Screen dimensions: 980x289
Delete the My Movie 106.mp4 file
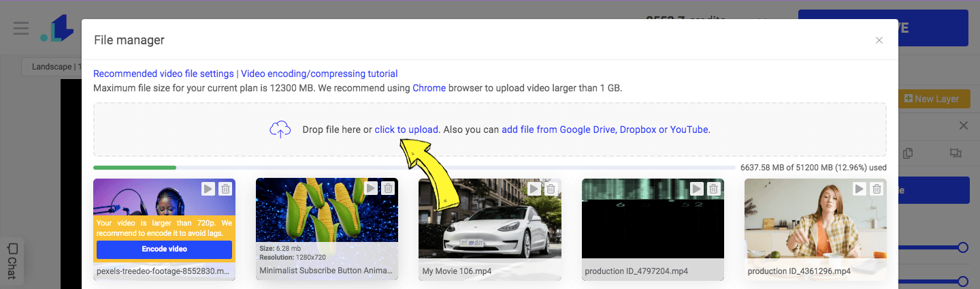click(x=551, y=188)
